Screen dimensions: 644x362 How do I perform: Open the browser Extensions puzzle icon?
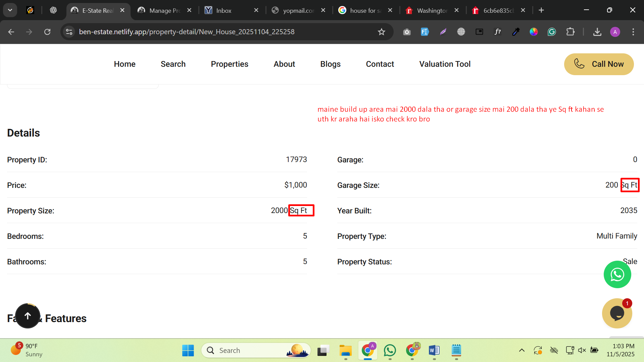(570, 32)
